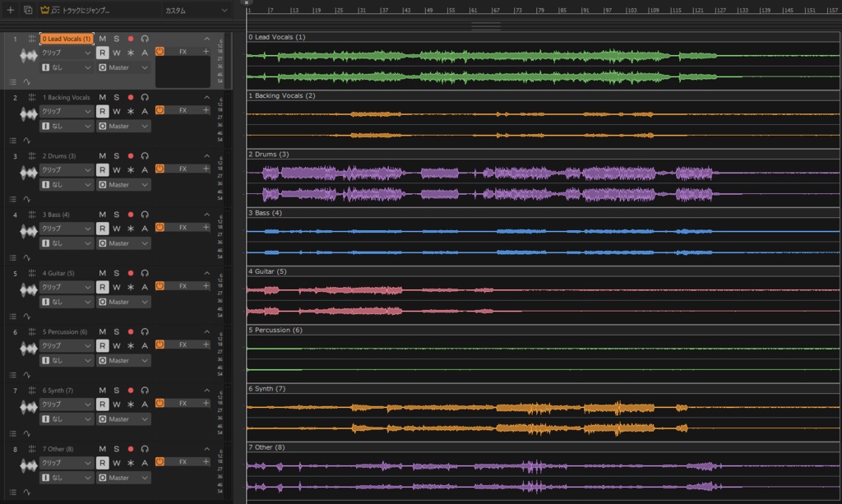This screenshot has height=504, width=842.
Task: Open Lead Vocals クリップ edit filter dropdown
Action: (x=67, y=53)
